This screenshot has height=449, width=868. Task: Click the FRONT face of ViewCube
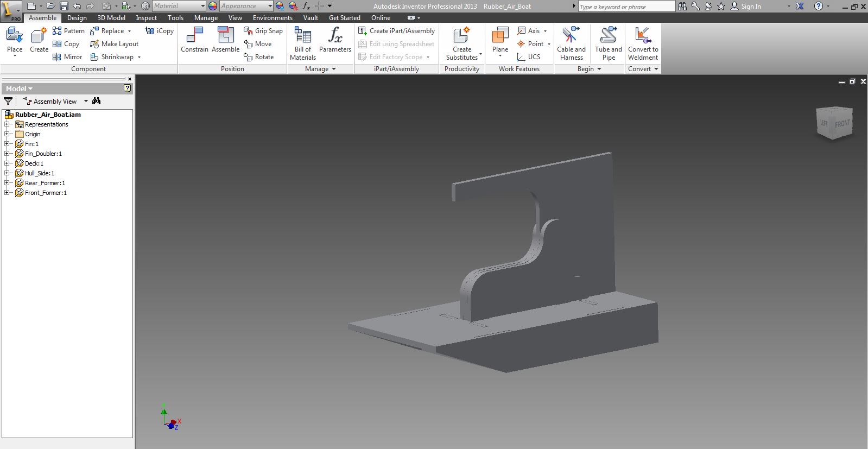(x=842, y=124)
